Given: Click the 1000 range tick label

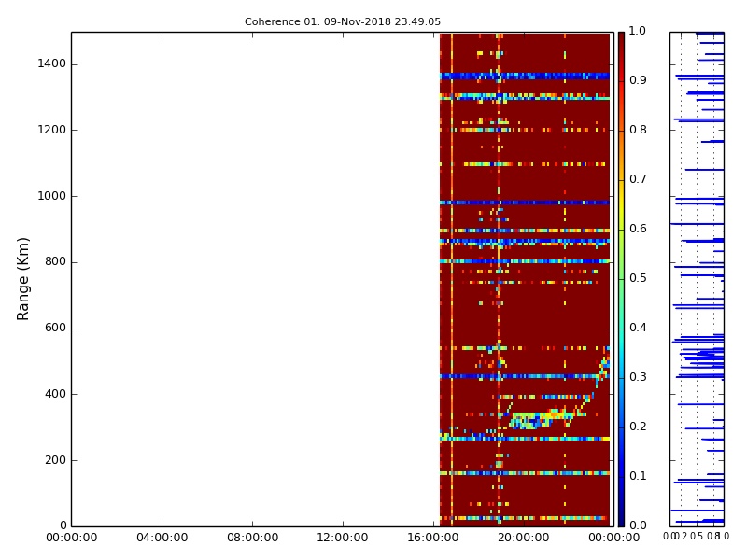Looking at the screenshot, I should pos(52,196).
